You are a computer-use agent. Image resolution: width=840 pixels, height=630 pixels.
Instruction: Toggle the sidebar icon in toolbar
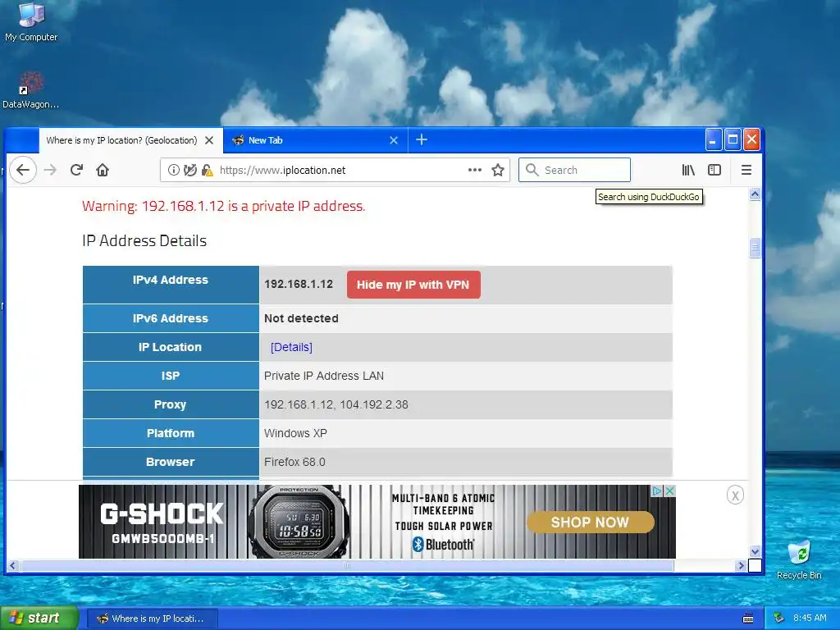point(714,170)
